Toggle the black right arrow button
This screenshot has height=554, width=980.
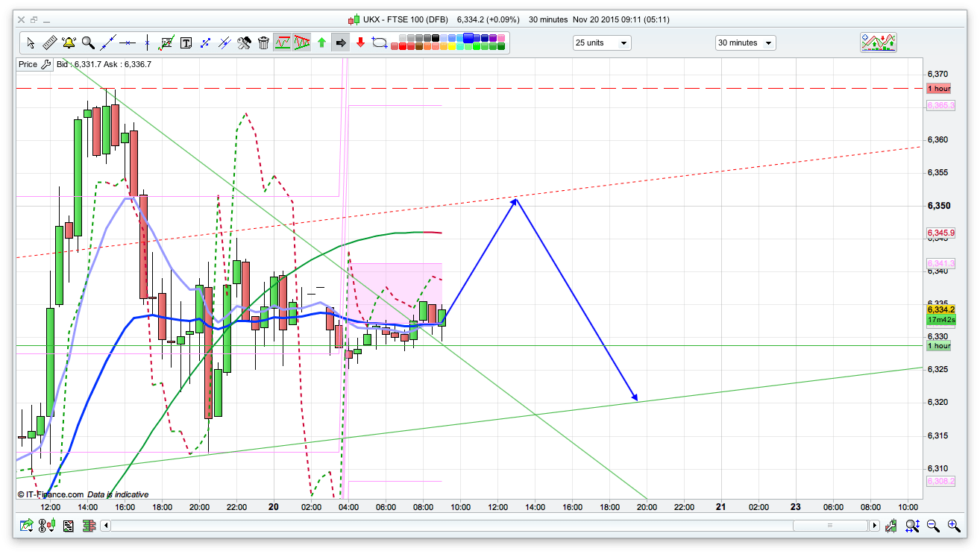[341, 43]
